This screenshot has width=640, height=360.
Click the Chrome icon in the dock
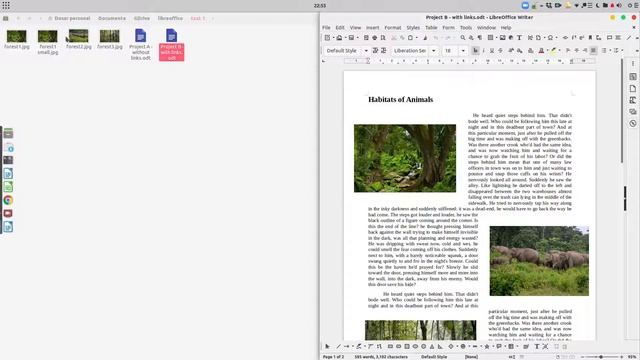8,200
